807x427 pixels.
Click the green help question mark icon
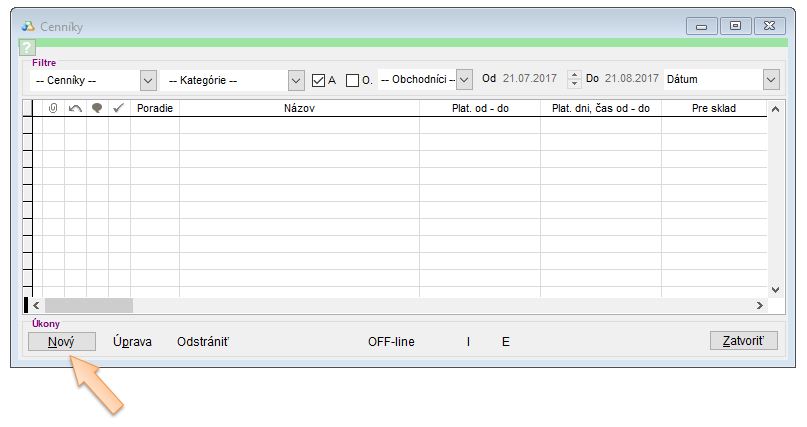pos(27,48)
